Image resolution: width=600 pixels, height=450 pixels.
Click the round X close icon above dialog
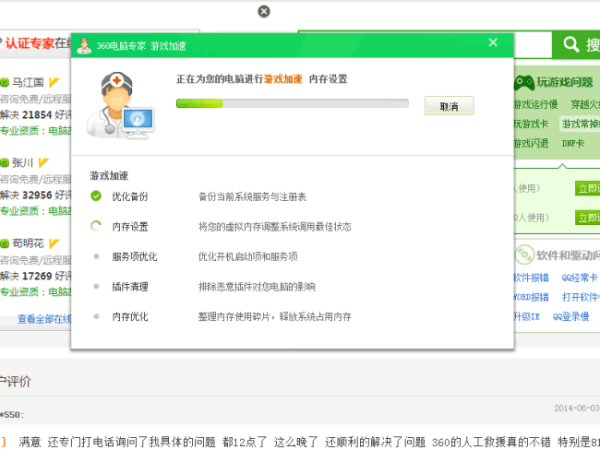tap(264, 11)
